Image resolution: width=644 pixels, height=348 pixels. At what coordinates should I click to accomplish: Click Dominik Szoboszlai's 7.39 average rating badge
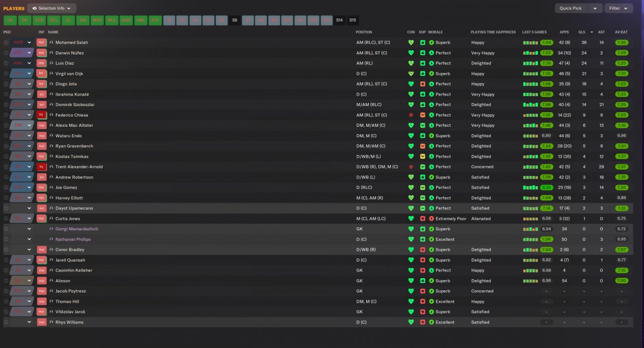pyautogui.click(x=621, y=105)
